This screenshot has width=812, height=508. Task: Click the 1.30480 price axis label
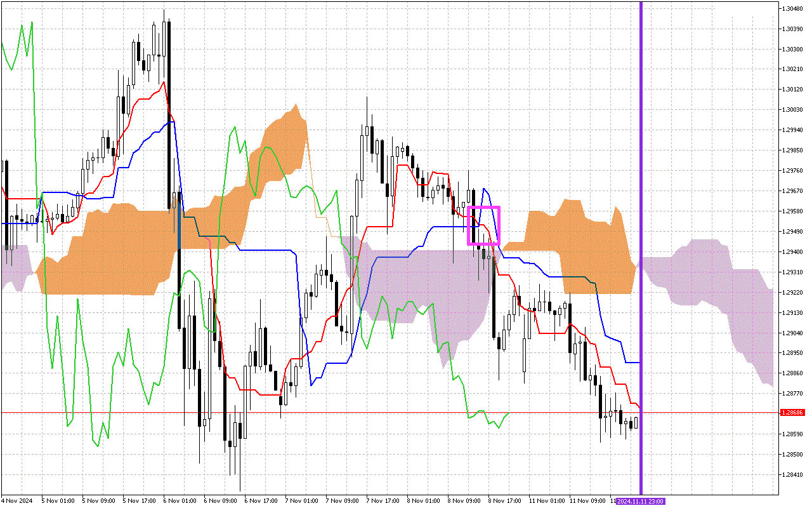[x=792, y=9]
